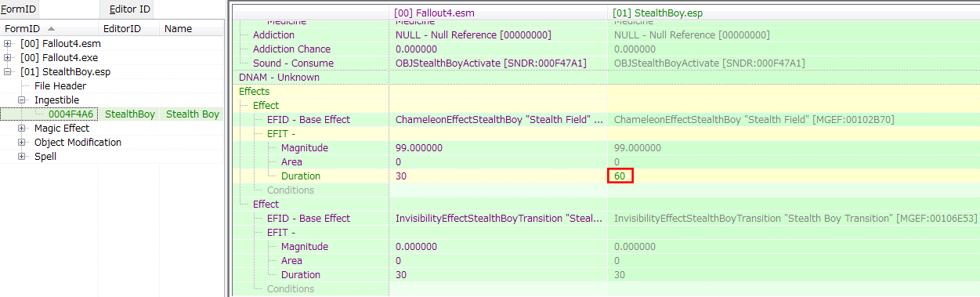The height and width of the screenshot is (297, 980).
Task: Click Stealth Boy name cell
Action: [x=193, y=114]
